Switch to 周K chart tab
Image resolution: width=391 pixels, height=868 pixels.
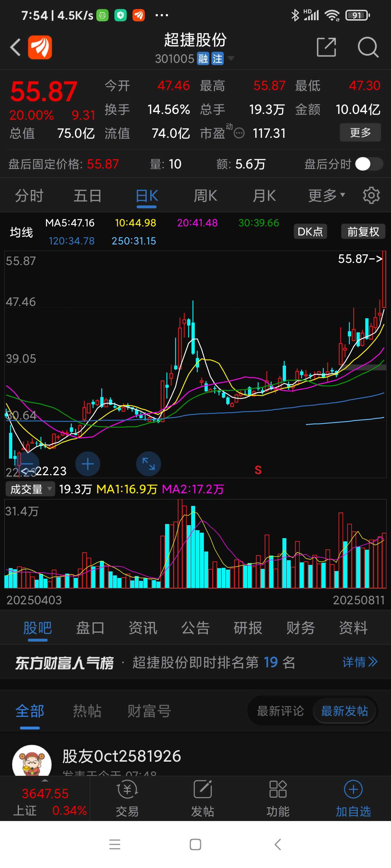(x=205, y=196)
